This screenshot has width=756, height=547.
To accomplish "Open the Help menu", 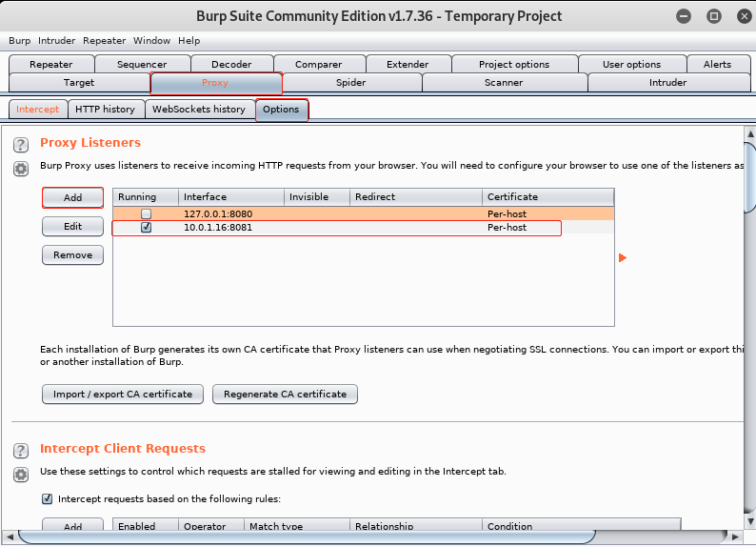I will point(189,41).
